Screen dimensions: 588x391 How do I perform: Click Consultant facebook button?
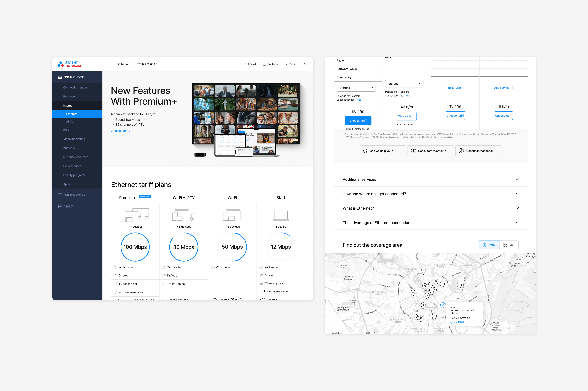coord(478,151)
